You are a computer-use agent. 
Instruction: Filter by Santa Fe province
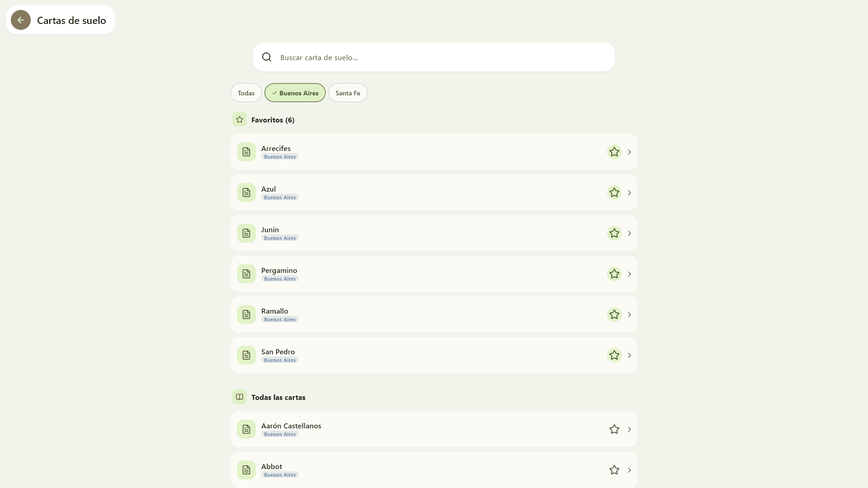point(348,93)
